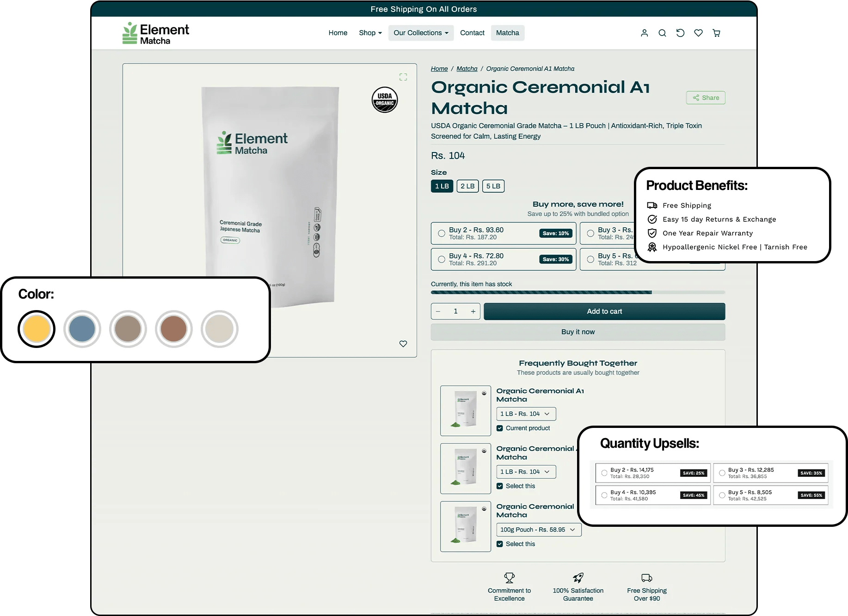Click the Hypoallergenic ribbon badge icon
The image size is (848, 616).
(x=652, y=247)
